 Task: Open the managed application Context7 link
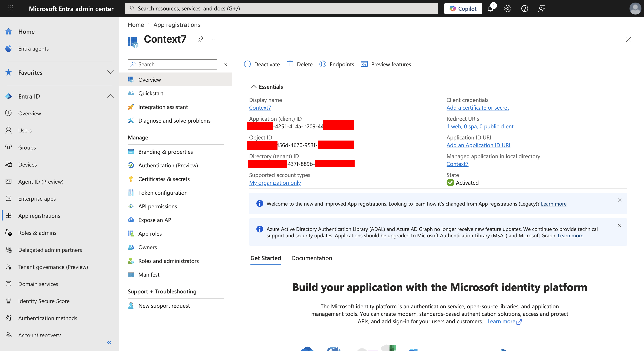(x=457, y=164)
